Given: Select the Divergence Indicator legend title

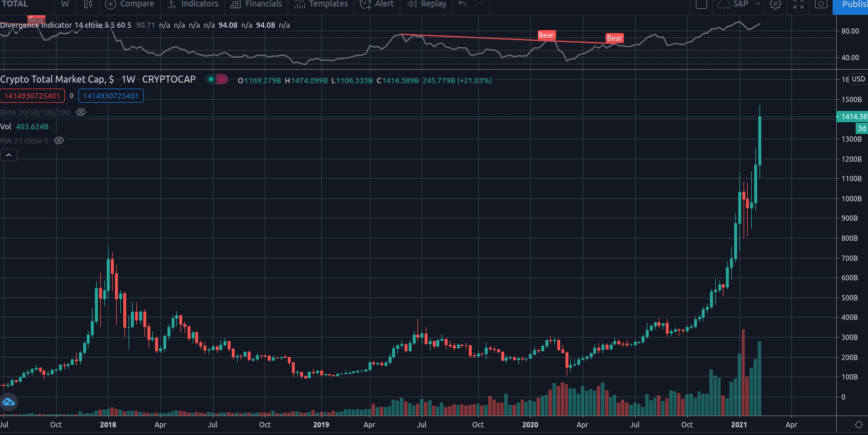Looking at the screenshot, I should tap(37, 25).
